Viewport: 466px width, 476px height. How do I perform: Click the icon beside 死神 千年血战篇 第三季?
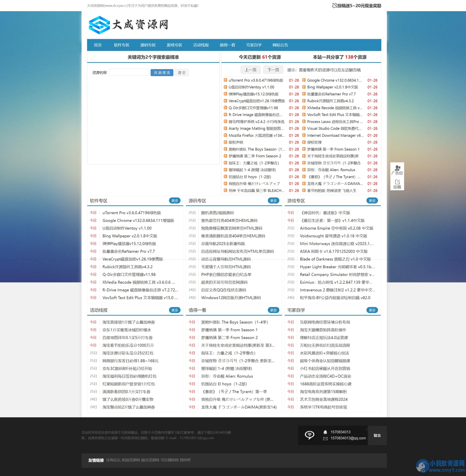[x=225, y=190]
